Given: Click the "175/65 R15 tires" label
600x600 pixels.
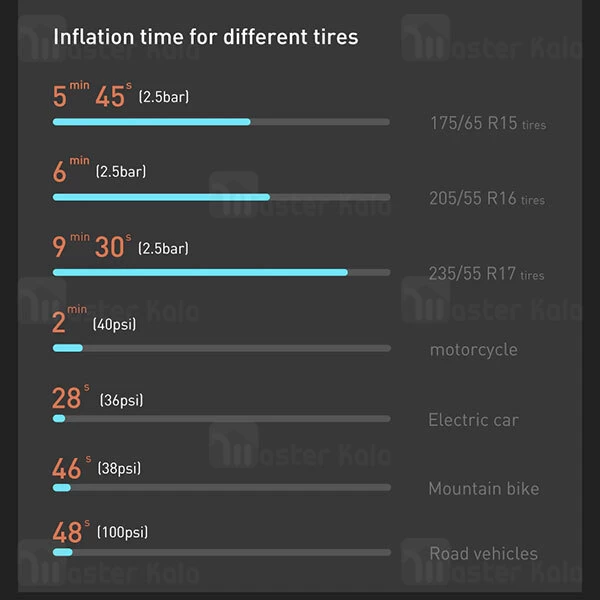Looking at the screenshot, I should [x=488, y=124].
